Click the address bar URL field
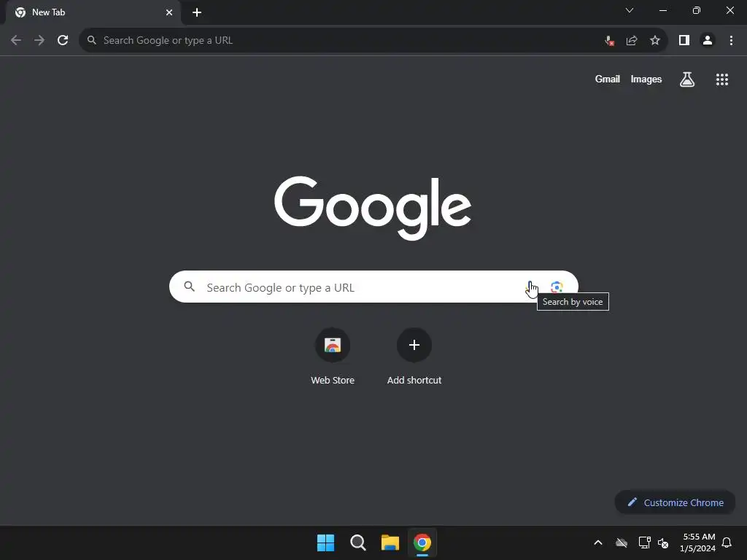The height and width of the screenshot is (560, 747). tap(343, 41)
